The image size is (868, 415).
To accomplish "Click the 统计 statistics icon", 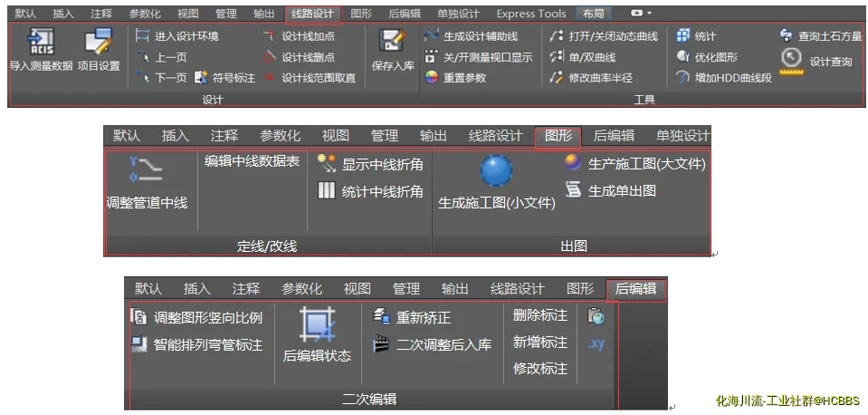I will (x=682, y=36).
